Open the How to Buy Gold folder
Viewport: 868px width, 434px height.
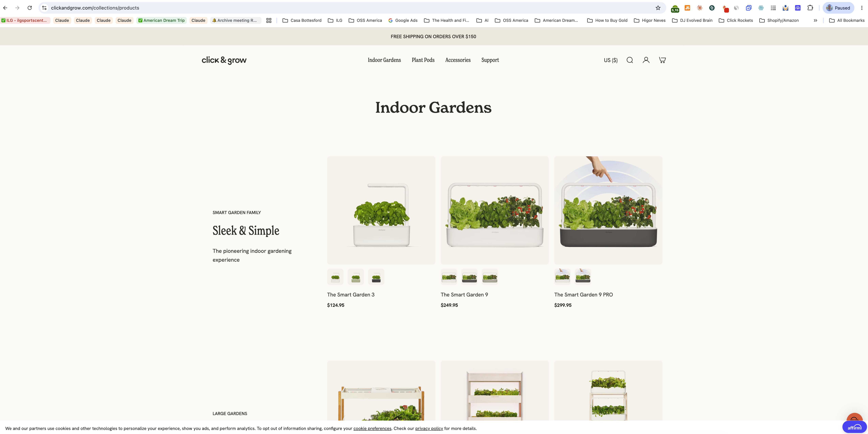pos(607,21)
